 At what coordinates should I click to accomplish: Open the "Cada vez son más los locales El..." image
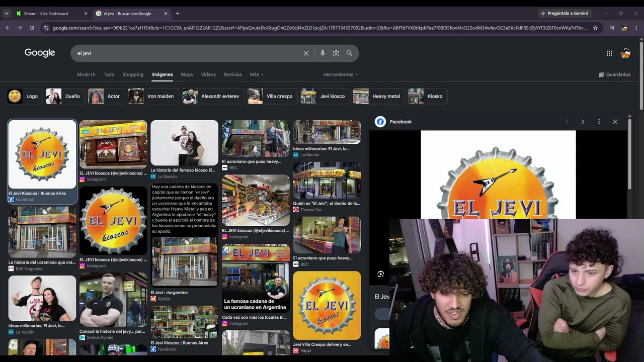[256, 279]
